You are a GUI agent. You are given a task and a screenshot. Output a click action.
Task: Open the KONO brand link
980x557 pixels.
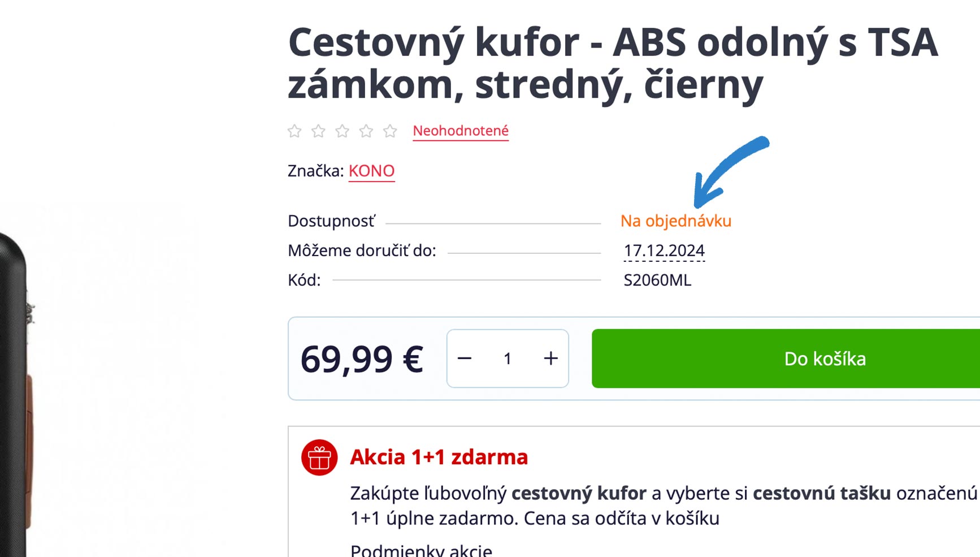pos(371,171)
